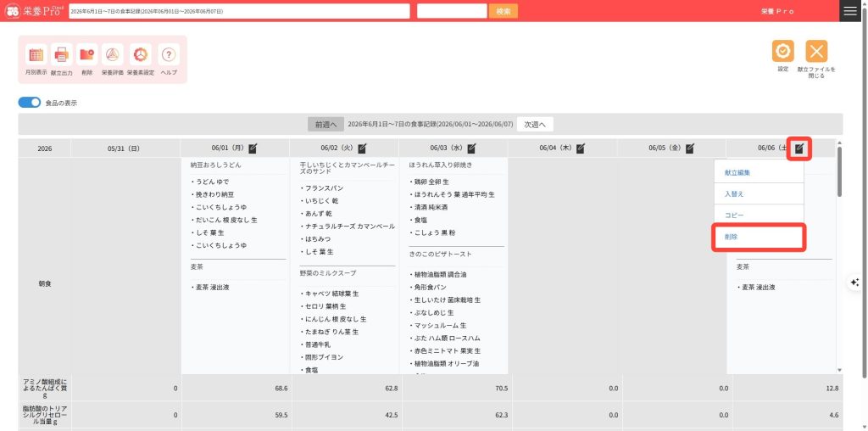The height and width of the screenshot is (431, 868).
Task: Toggle the 食品の表示 switch
Action: (30, 103)
